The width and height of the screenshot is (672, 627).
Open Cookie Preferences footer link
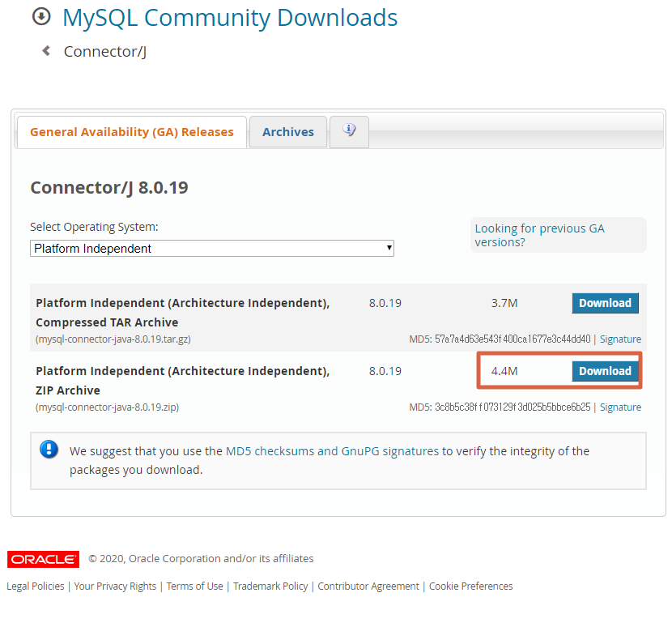pos(470,586)
